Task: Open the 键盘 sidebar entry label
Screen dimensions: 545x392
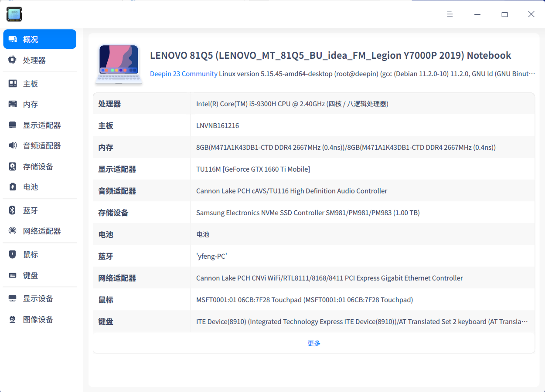Action: click(x=31, y=275)
